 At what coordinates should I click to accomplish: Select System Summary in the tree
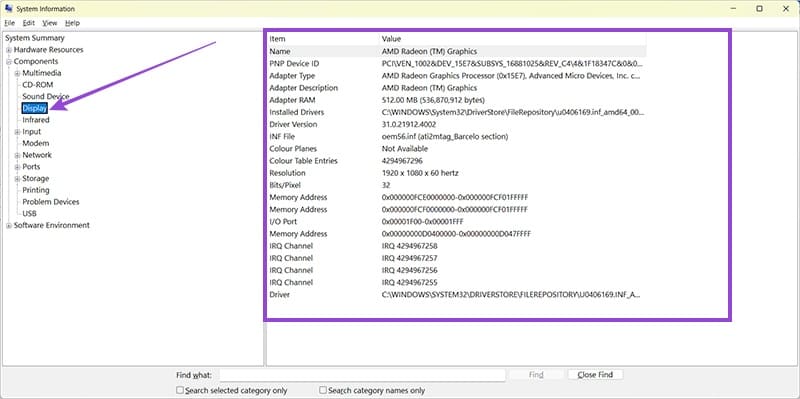point(35,38)
